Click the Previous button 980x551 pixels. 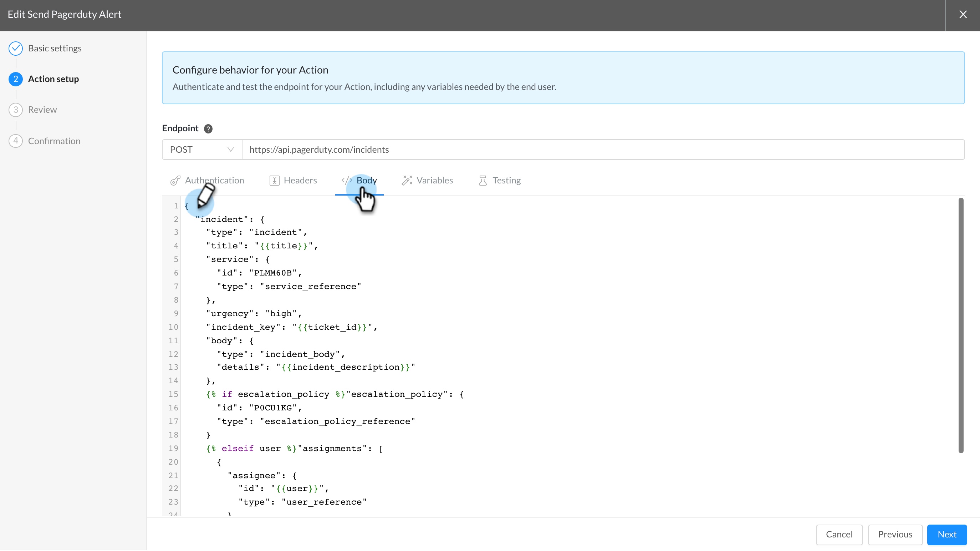[x=895, y=535]
